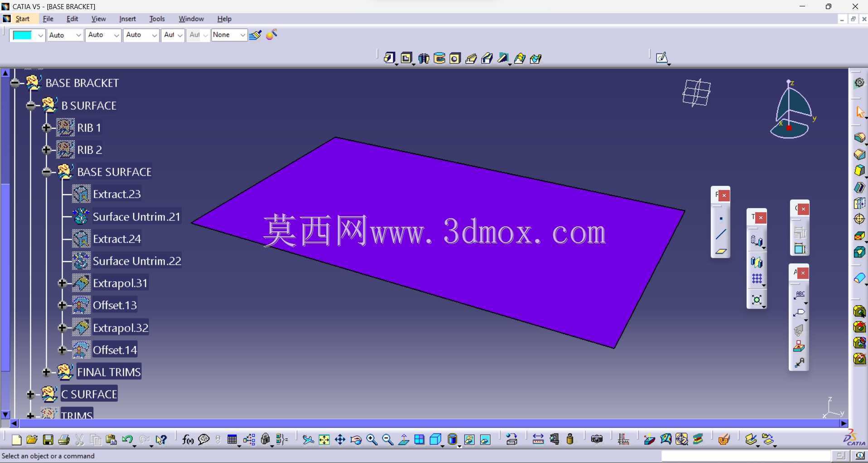Open the settings gear on right toolbar
This screenshot has width=868, height=463.
[859, 83]
